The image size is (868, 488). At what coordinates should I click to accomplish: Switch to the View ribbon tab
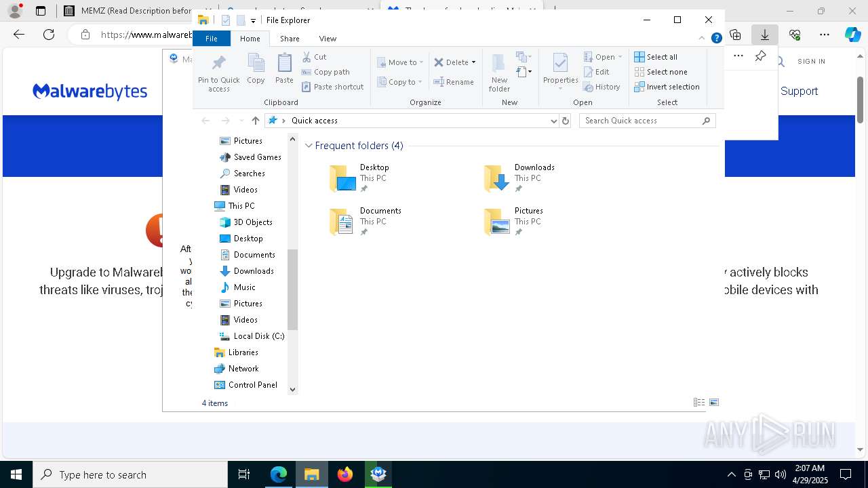tap(328, 39)
